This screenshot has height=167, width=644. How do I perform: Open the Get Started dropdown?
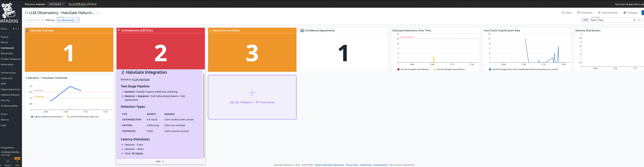[57, 4]
